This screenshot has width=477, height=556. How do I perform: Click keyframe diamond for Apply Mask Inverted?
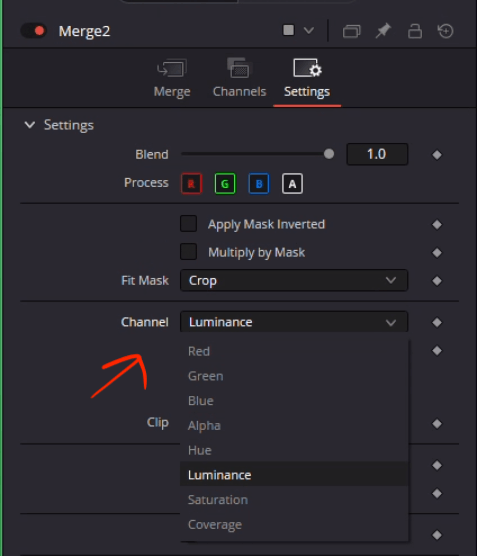click(x=437, y=224)
